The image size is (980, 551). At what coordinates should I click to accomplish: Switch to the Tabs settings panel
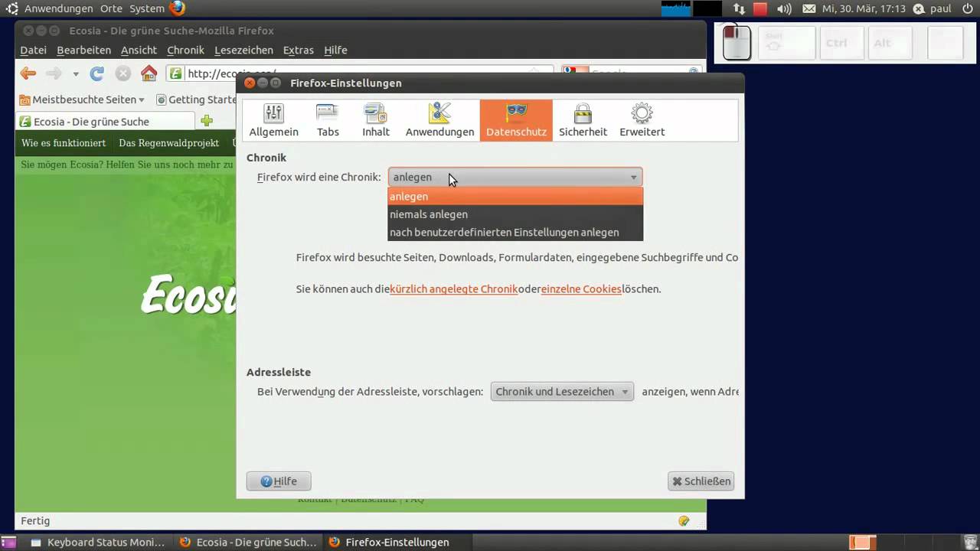328,120
